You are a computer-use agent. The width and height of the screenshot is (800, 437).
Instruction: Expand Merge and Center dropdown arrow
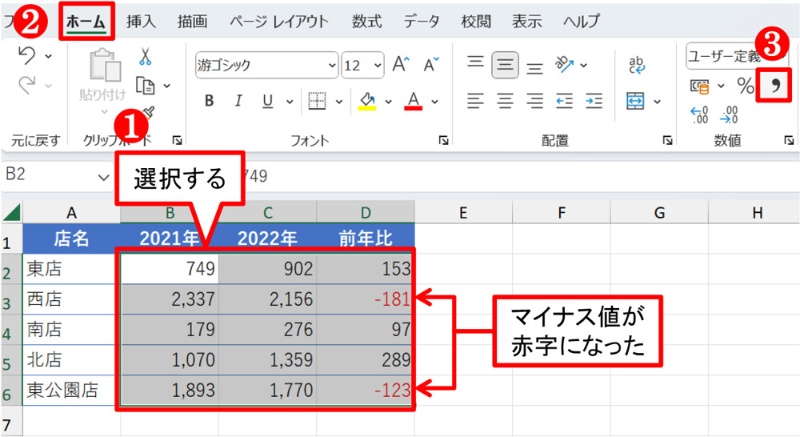(657, 101)
